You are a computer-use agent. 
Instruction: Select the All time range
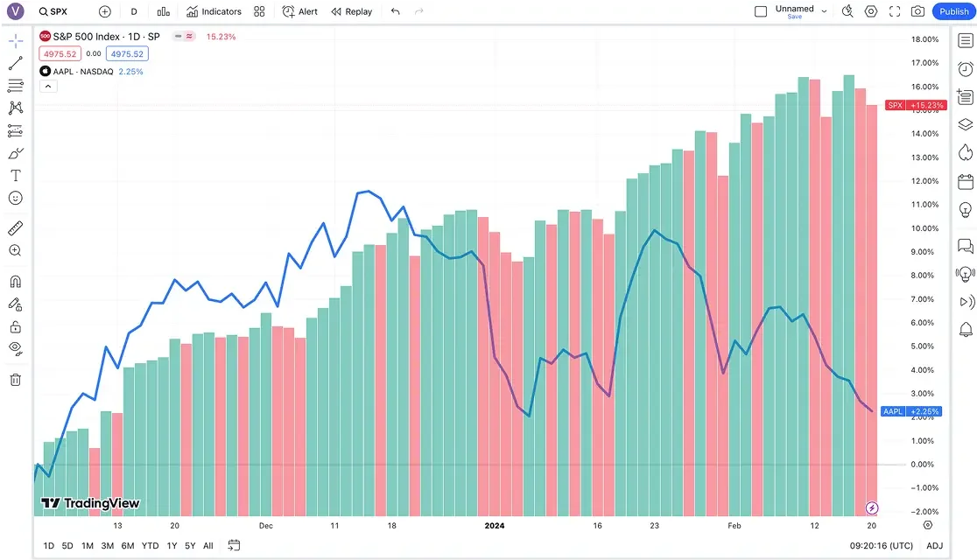(208, 546)
